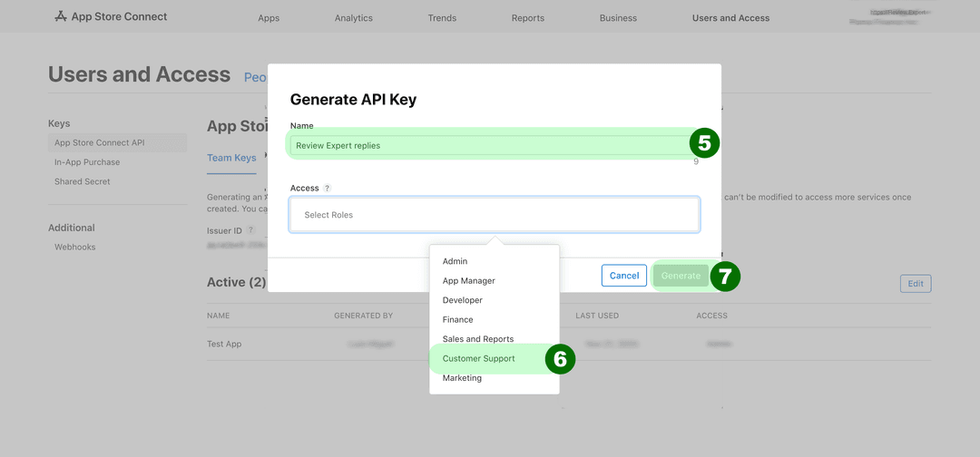This screenshot has height=457, width=980.
Task: Click Edit button for active keys
Action: tap(916, 284)
